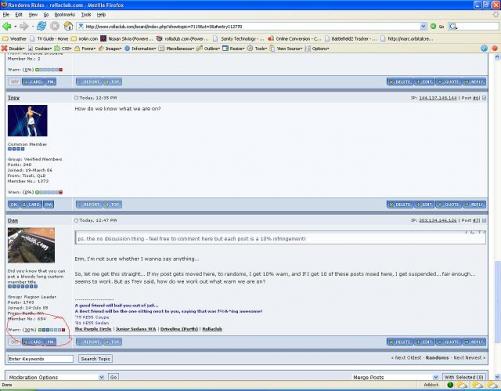Image resolution: width=501 pixels, height=391 pixels.
Task: Toggle the post marker next to Today, 12:47 PM
Action: tap(76, 220)
